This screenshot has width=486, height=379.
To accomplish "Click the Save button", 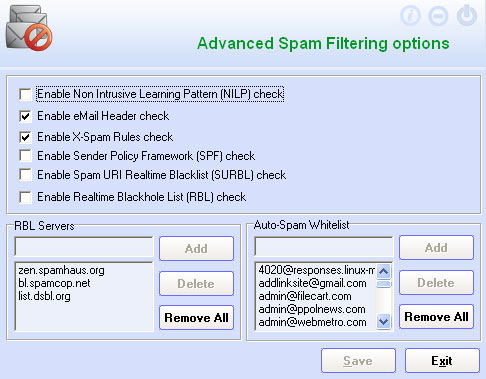I will tap(358, 361).
